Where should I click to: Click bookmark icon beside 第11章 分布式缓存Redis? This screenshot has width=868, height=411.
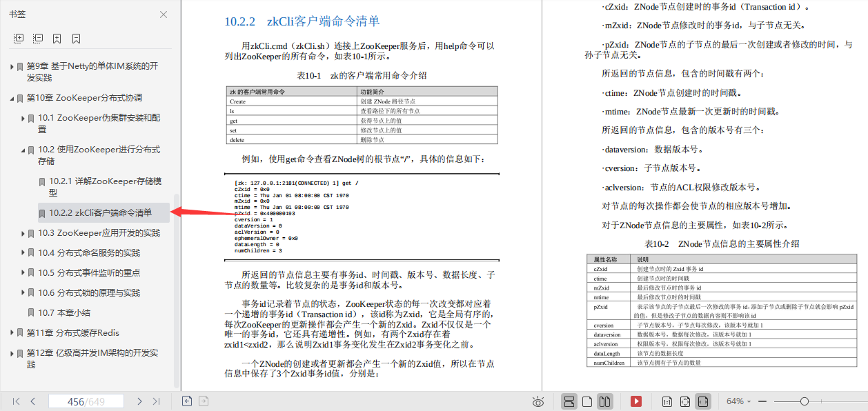(x=20, y=333)
